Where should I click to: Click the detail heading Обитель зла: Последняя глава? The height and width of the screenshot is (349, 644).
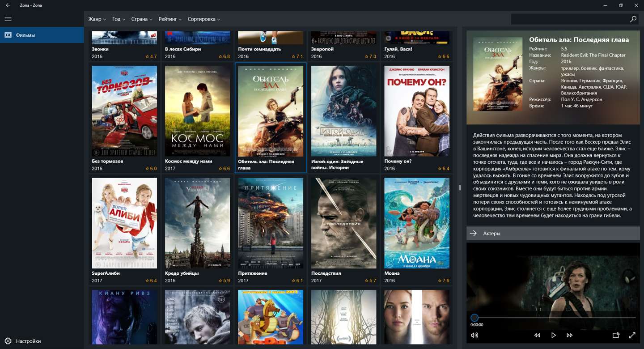(579, 40)
